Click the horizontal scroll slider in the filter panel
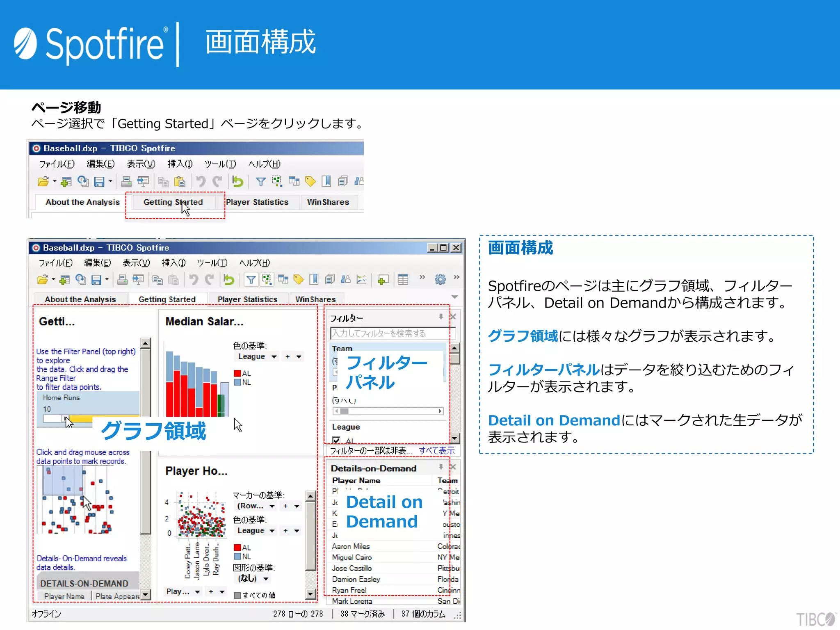840x630 pixels. tap(344, 411)
